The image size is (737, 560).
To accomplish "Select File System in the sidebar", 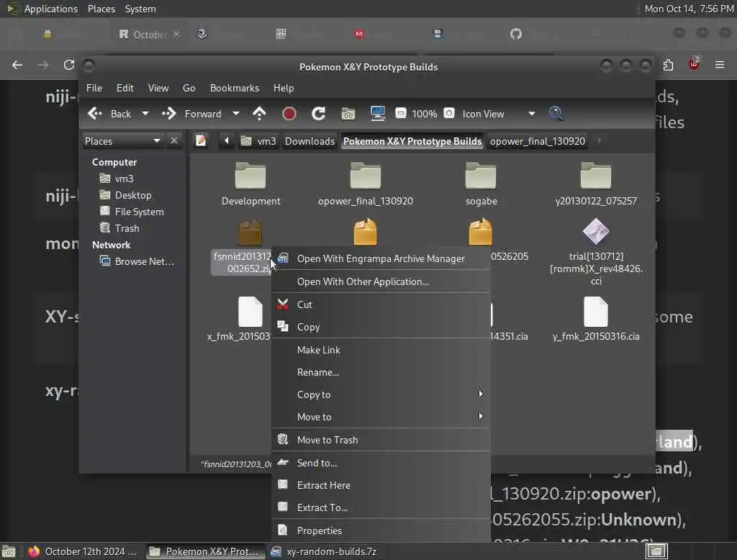I will (x=139, y=212).
